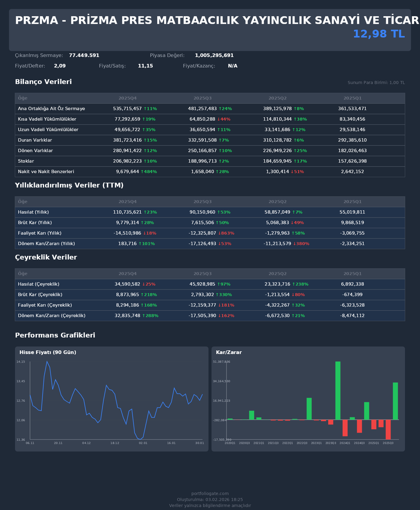Select the Faaliyet Karı (Çeyreklik) row label

click(45, 305)
